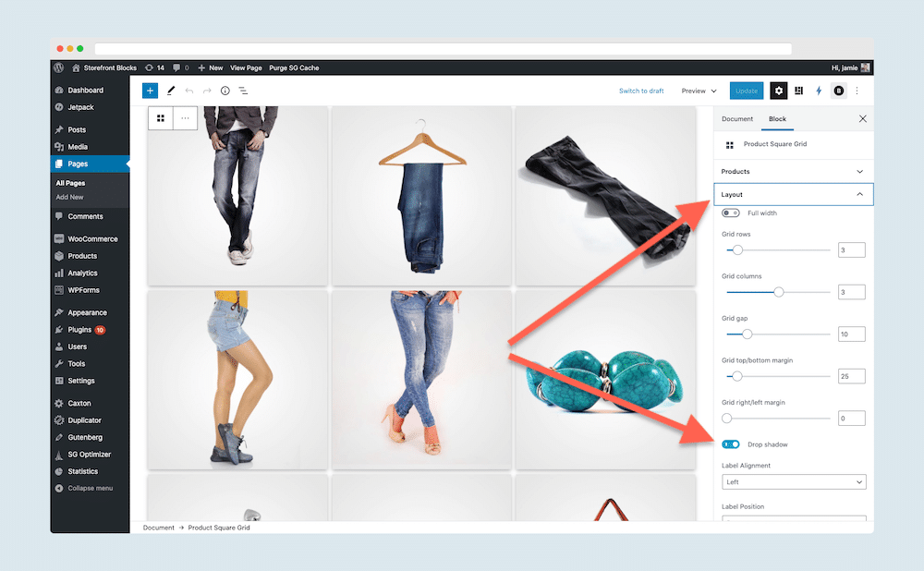
Task: Open the Jetpack lightning bolt icon
Action: (819, 91)
